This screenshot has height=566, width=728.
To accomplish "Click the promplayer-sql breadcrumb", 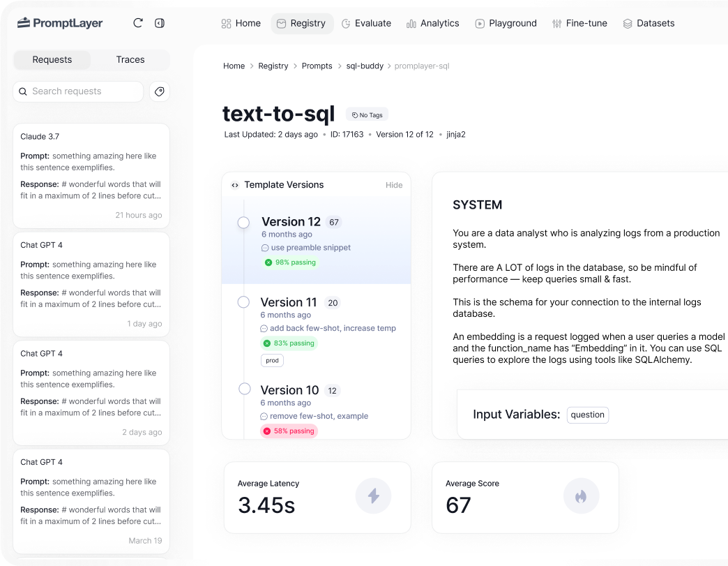I will [x=422, y=66].
